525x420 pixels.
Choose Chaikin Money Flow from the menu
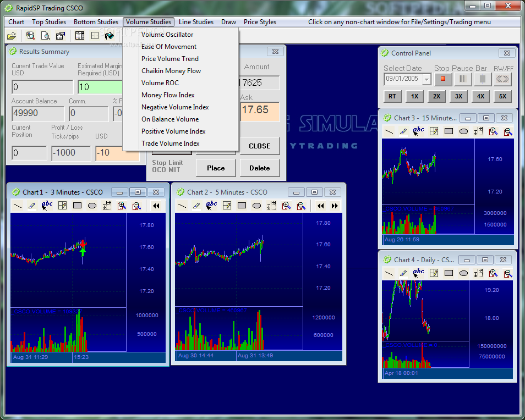point(181,70)
